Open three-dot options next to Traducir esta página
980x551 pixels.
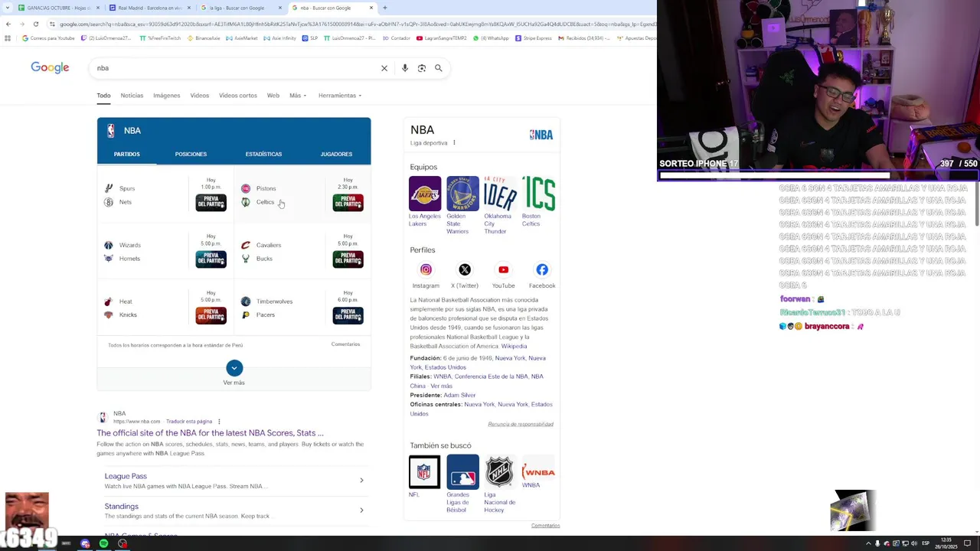pos(219,422)
